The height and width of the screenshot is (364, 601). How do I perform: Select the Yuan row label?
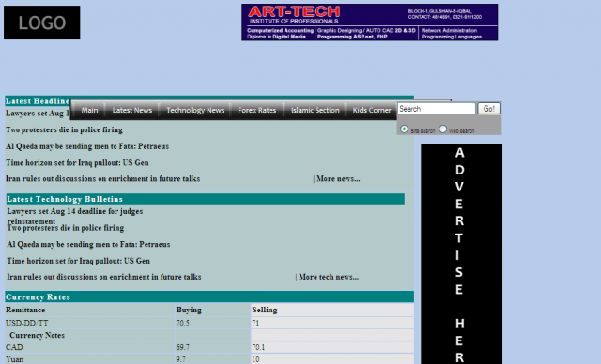pos(15,359)
